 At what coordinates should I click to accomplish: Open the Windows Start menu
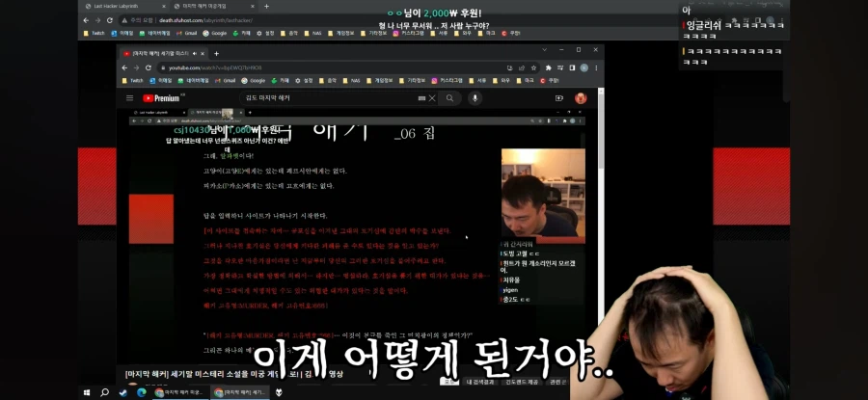87,392
